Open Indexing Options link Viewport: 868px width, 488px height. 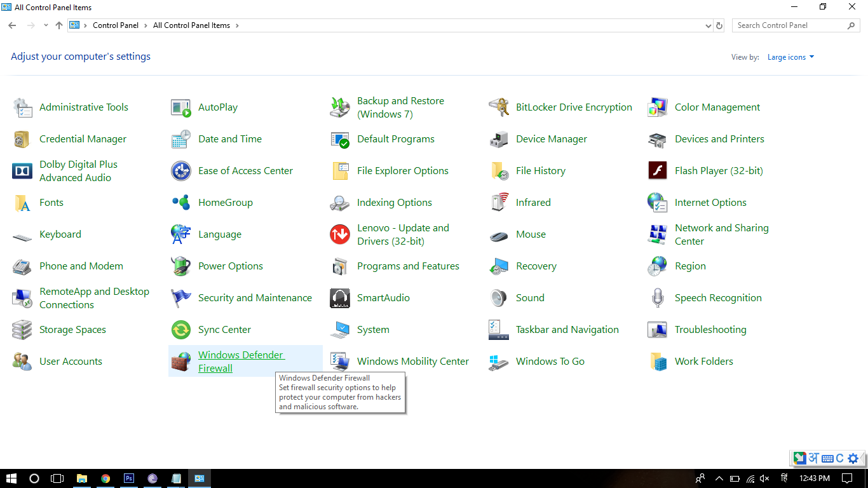(395, 203)
